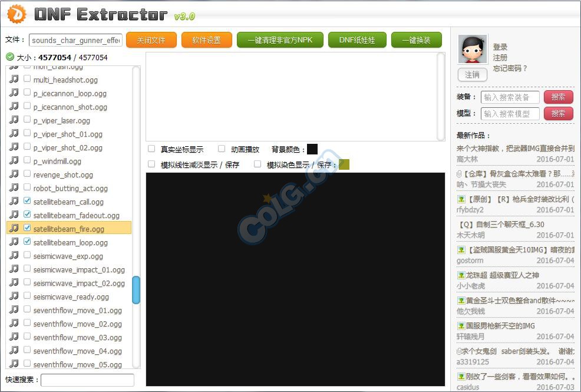Click the music note icon beside satellitebeam_fadeout.ogg
Screen dimensions: 581x392
[14, 215]
